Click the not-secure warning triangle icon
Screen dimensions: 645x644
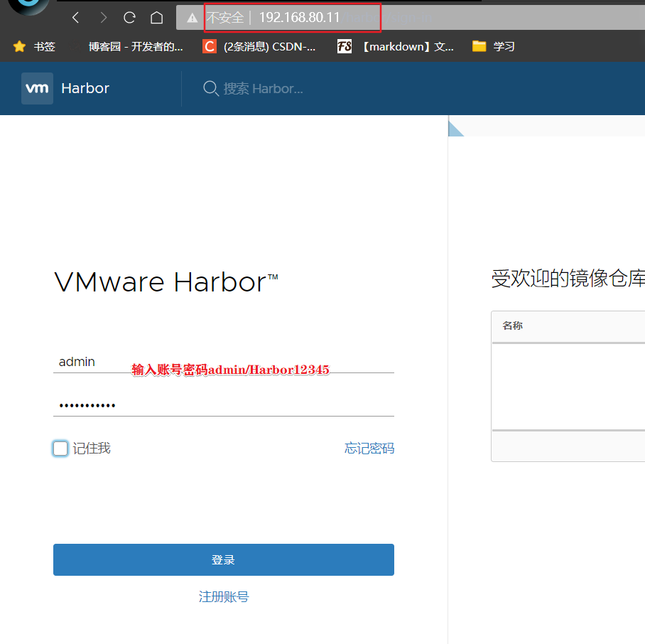pyautogui.click(x=192, y=18)
